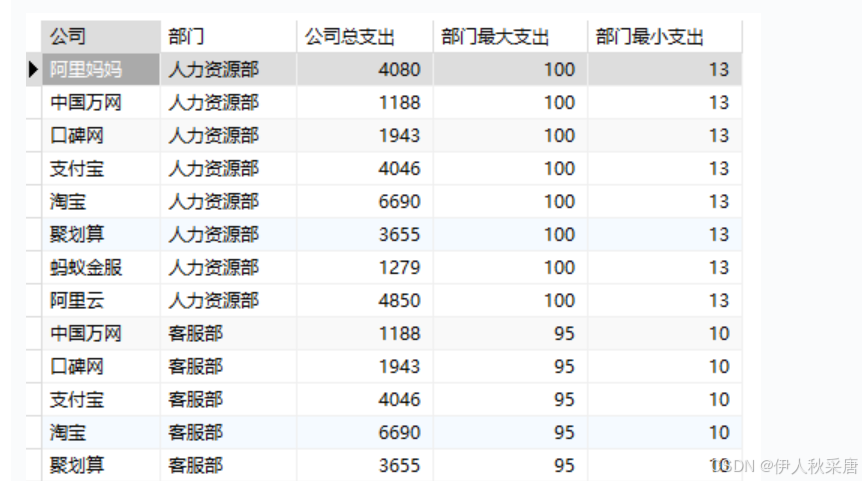Select 聚划算 in the 客服部 row
Screen dimensions: 862x481
(x=101, y=465)
